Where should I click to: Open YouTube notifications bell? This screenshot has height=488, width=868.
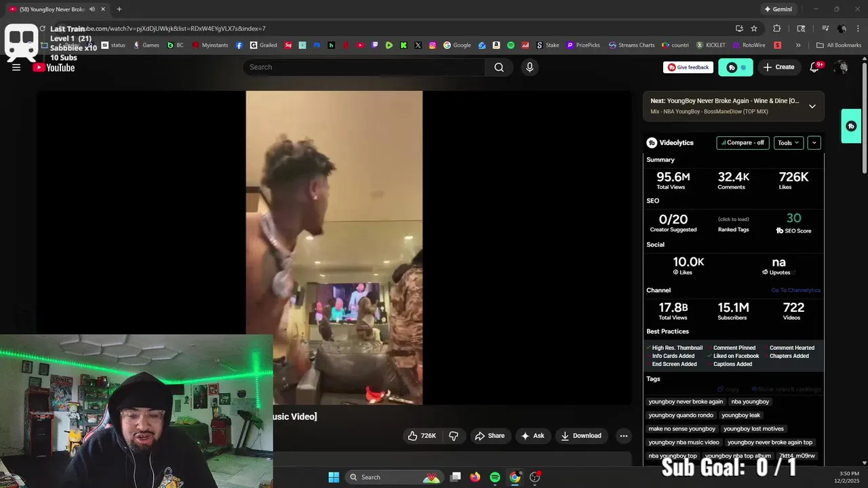tap(814, 67)
